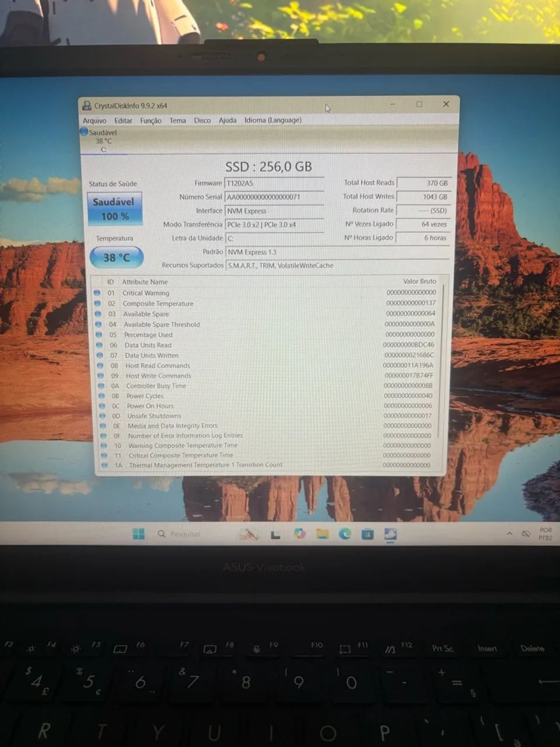Select the Power On Hours attribute text
The image size is (560, 747).
pyautogui.click(x=150, y=406)
